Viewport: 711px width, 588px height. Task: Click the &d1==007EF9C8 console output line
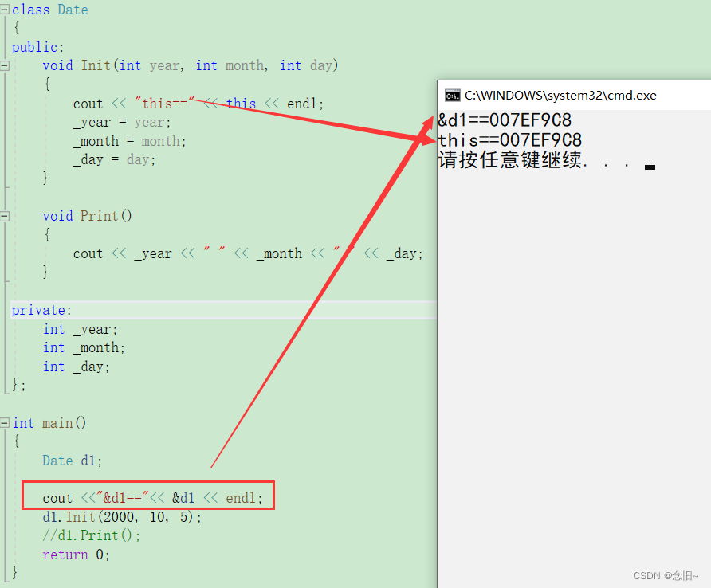coord(505,120)
